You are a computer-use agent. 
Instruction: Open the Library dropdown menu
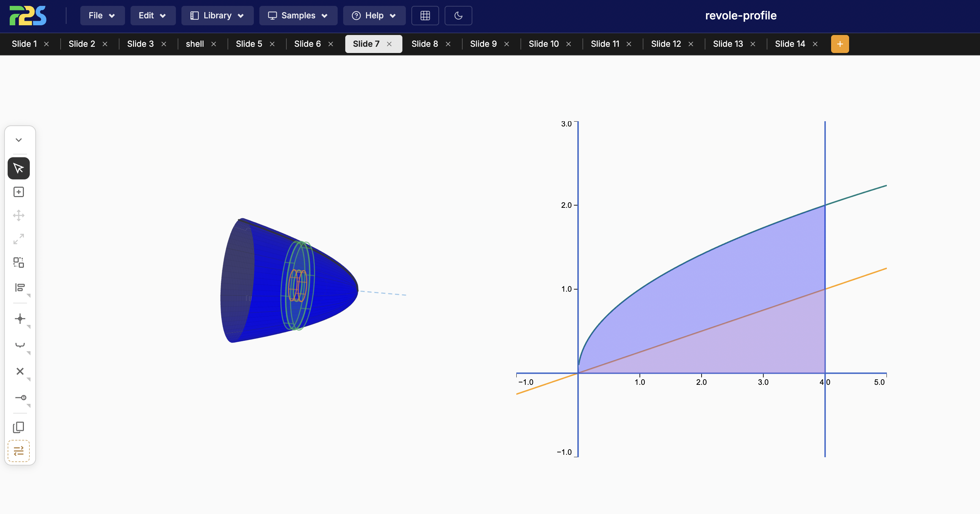217,16
